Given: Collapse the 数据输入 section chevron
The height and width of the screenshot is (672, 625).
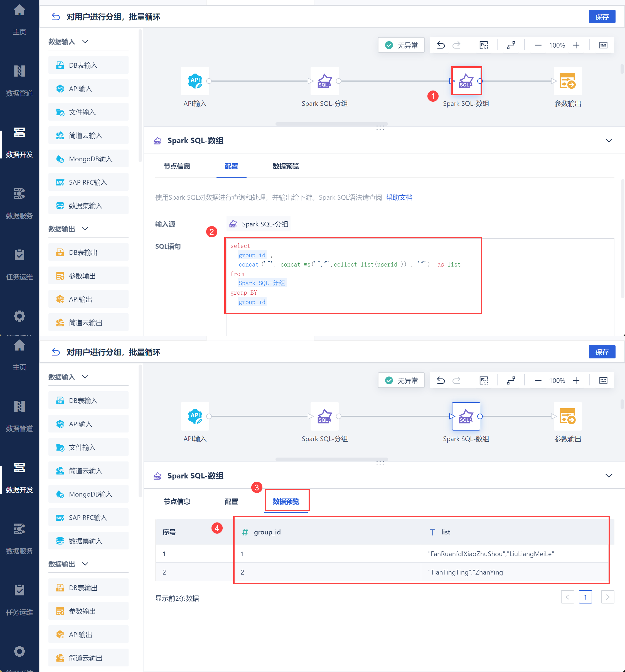Looking at the screenshot, I should [x=85, y=41].
